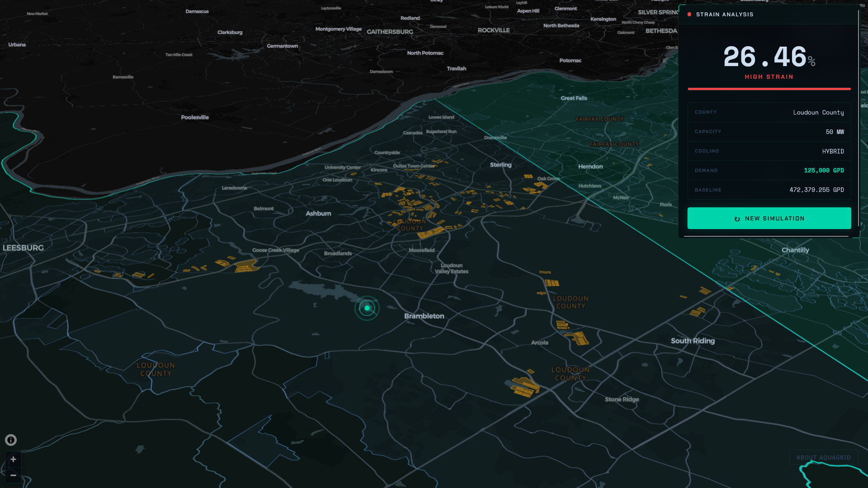Click the BASELINE row label
The height and width of the screenshot is (488, 868).
tap(708, 190)
